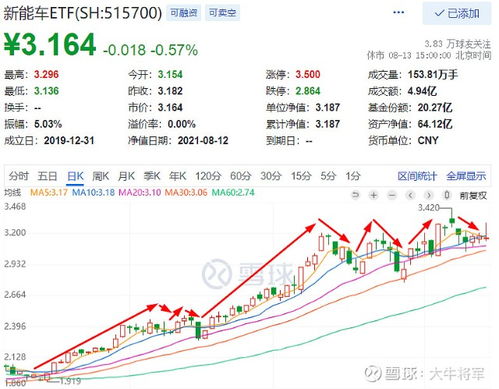499x389 pixels.
Task: Click the 3.200 y-axis label
Action: (15, 232)
